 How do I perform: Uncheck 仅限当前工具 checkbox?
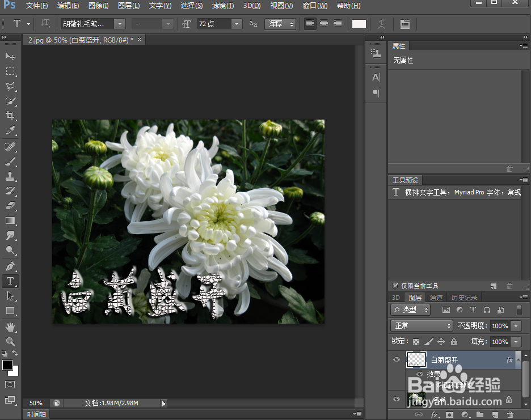point(395,286)
